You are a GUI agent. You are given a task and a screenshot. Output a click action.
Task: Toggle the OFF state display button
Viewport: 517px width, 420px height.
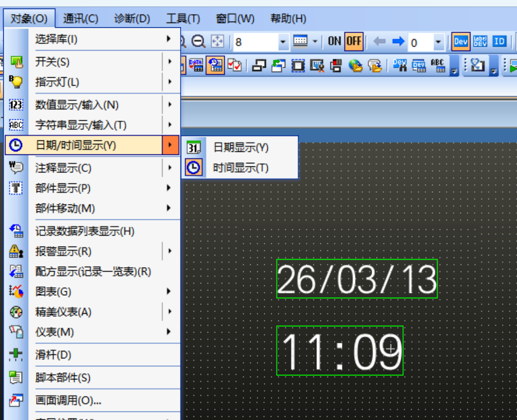353,42
